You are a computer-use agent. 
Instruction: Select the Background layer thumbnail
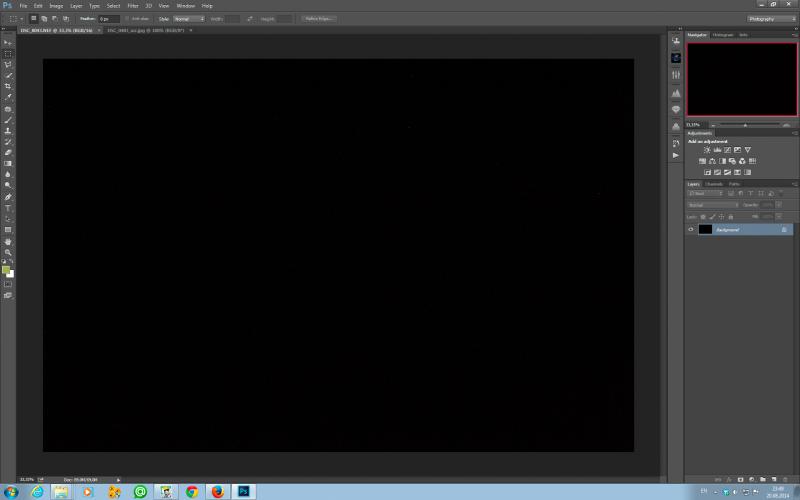coord(705,230)
